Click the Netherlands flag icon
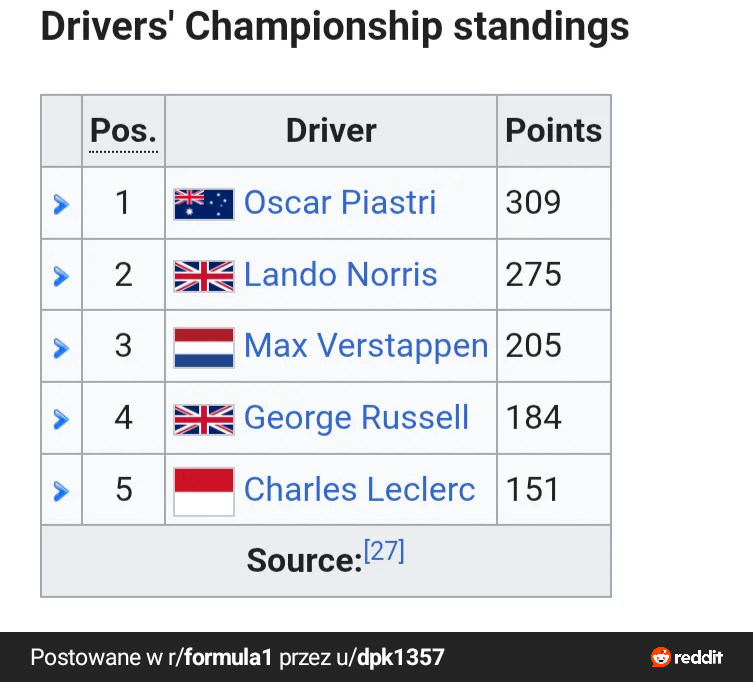The image size is (753, 682). (204, 347)
